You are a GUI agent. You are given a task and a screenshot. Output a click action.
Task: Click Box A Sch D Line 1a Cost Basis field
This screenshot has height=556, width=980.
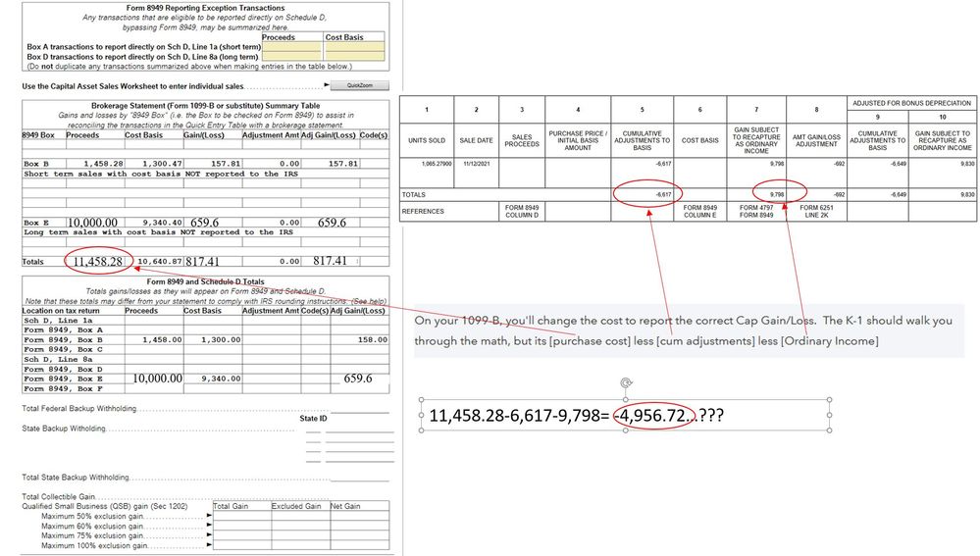pyautogui.click(x=354, y=47)
